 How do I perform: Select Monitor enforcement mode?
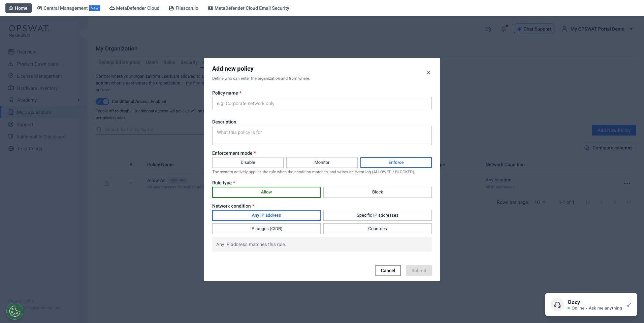[322, 163]
